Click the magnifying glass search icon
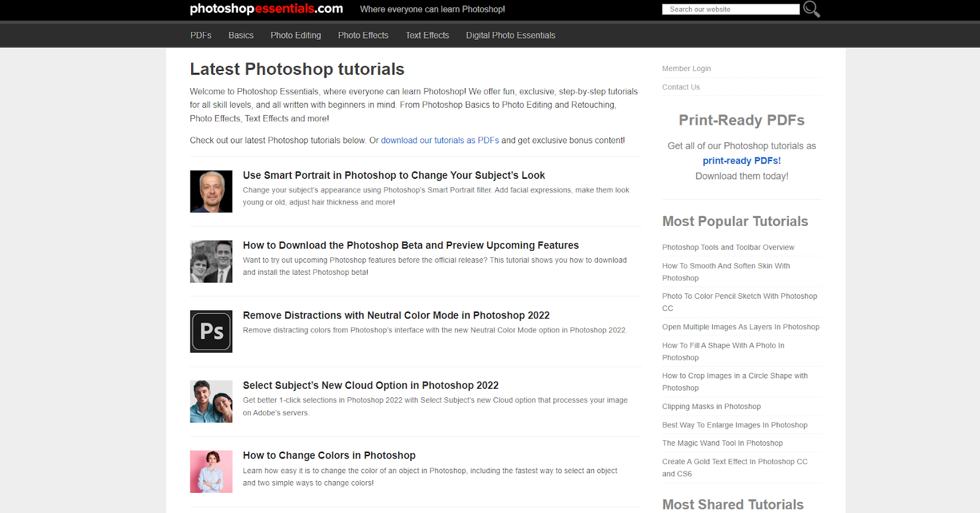 pos(812,9)
